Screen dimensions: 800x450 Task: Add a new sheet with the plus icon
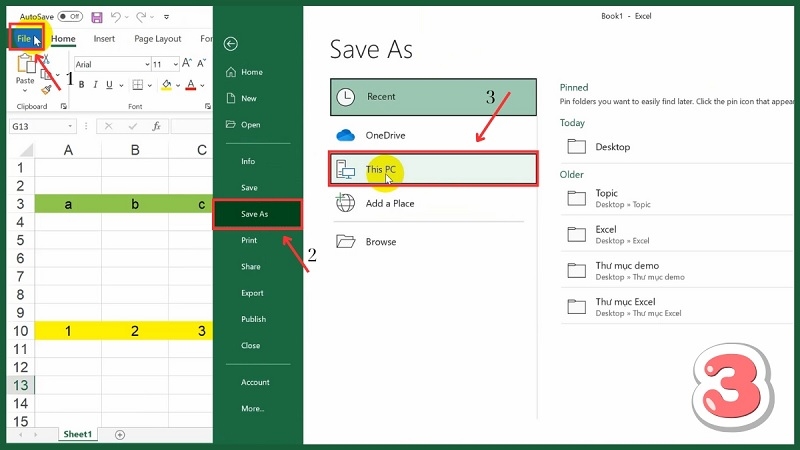point(120,435)
